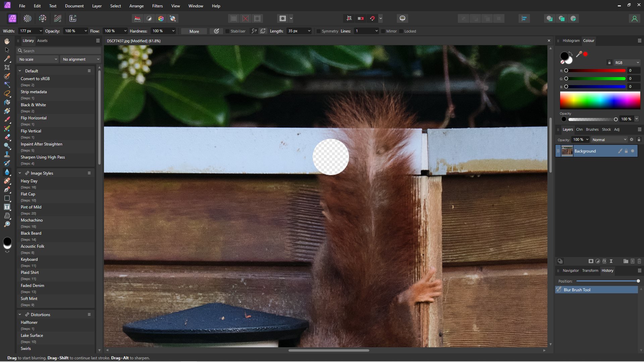The width and height of the screenshot is (644, 362).
Task: Click the More button
Action: (194, 31)
